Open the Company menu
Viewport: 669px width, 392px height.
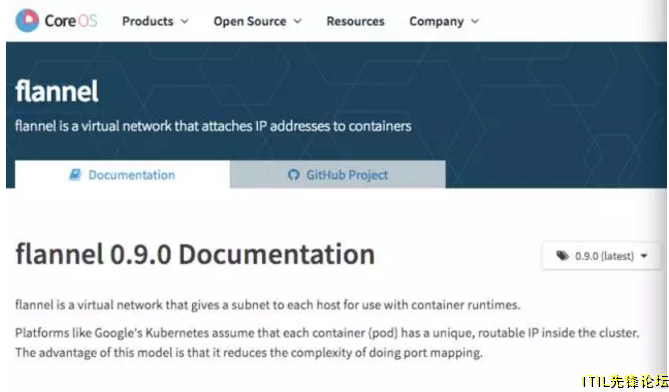[x=444, y=21]
